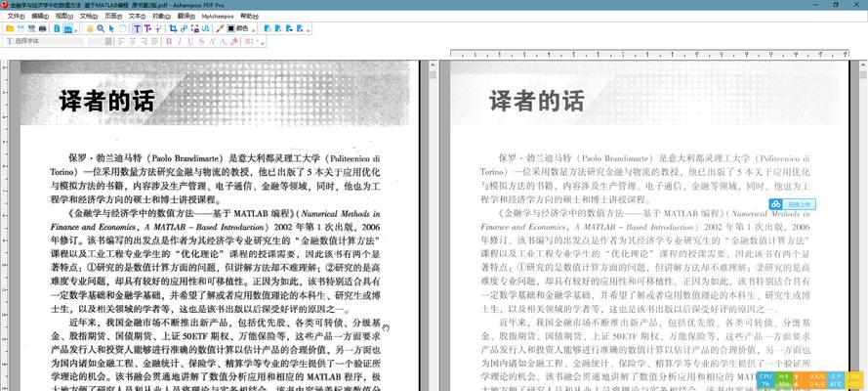Open the 翻译 menu
This screenshot has height=391, width=868.
coord(186,16)
